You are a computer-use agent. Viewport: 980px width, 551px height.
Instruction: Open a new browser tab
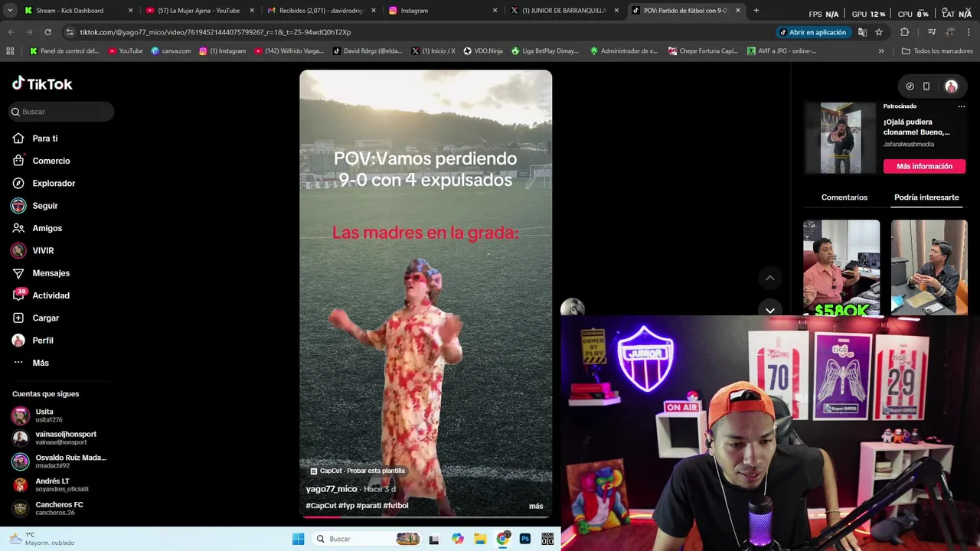coord(756,11)
